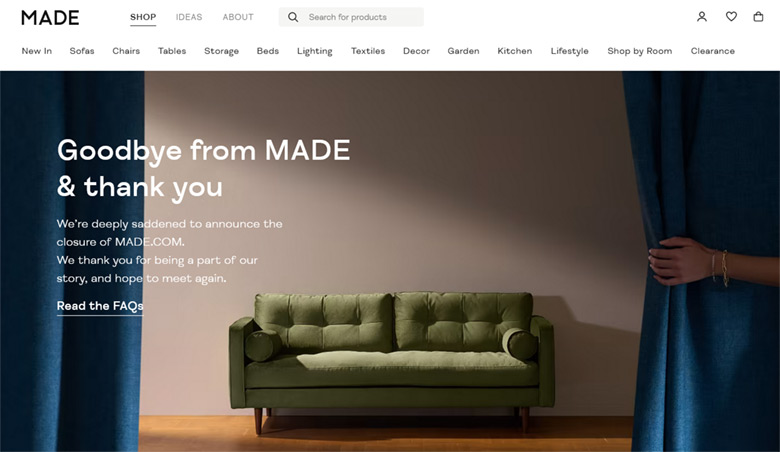Focus the Search for products field

tap(351, 17)
